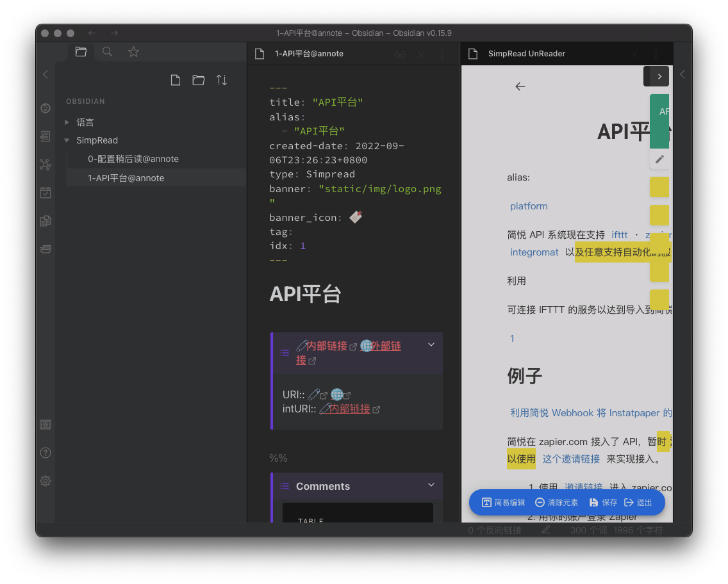Image resolution: width=728 pixels, height=584 pixels.
Task: Close the 1-API平台@annote pane
Action: click(420, 54)
